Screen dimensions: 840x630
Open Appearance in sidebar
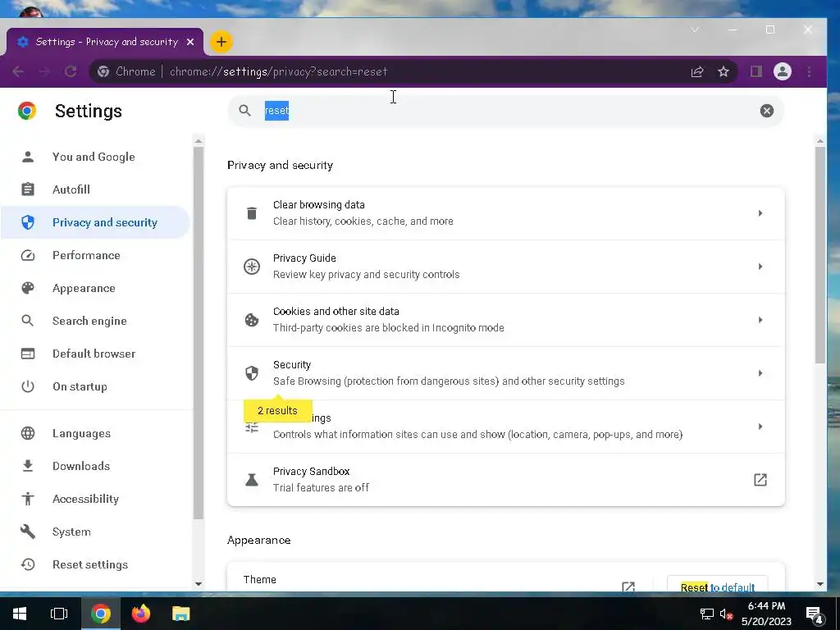(x=95, y=288)
